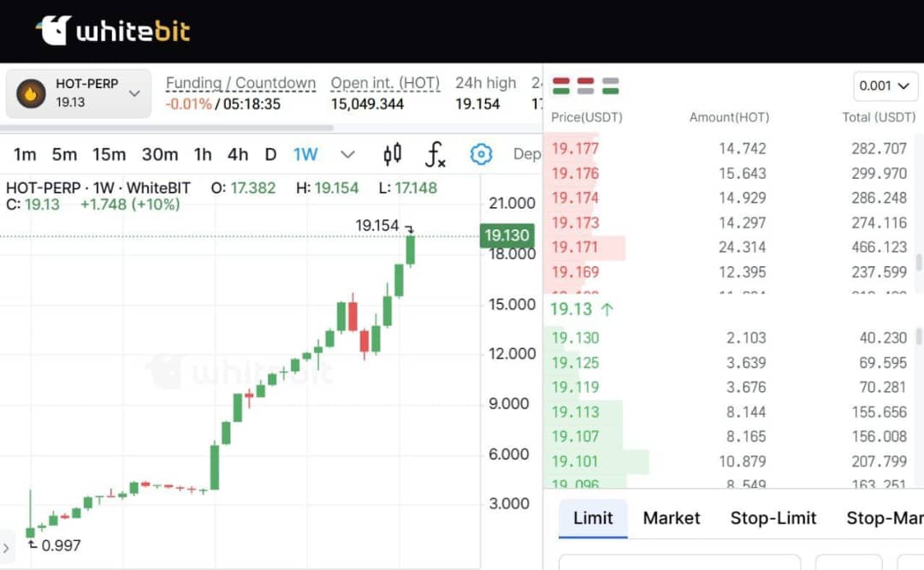The image size is (924, 570).
Task: Click the asks list vertical scrollbar
Action: [918, 262]
